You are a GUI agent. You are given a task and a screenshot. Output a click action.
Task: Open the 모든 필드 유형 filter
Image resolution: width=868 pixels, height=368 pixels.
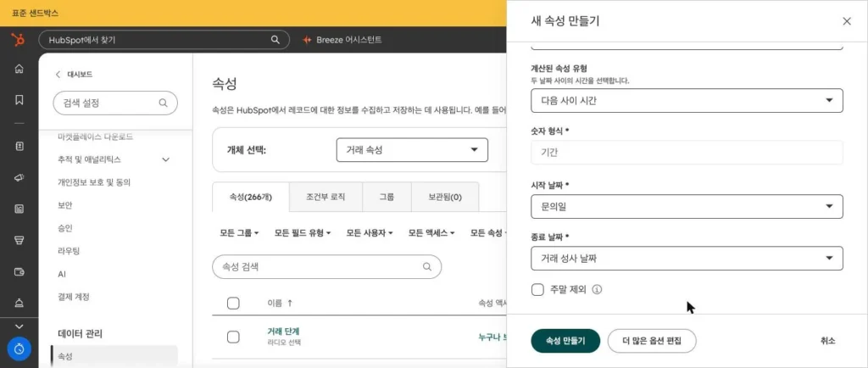point(303,233)
